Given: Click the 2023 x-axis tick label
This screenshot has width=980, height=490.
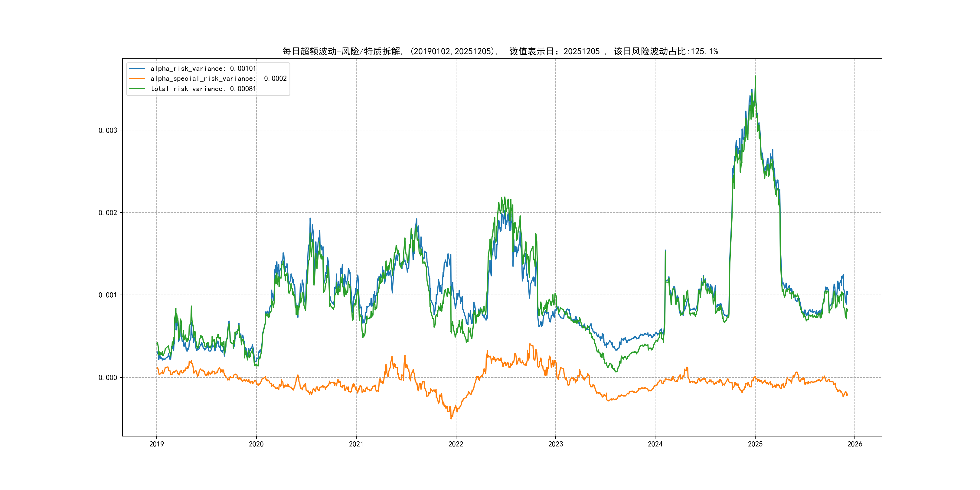Looking at the screenshot, I should (555, 444).
